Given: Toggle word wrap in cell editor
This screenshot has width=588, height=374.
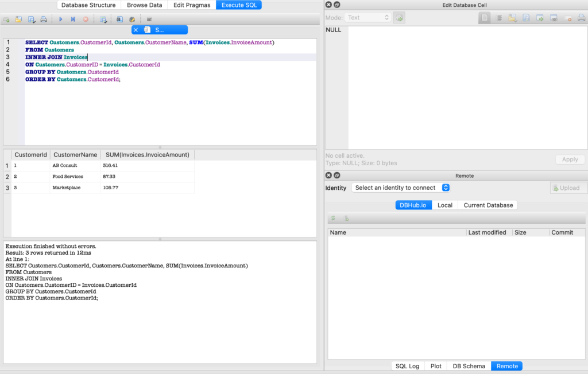Looking at the screenshot, I should [499, 18].
